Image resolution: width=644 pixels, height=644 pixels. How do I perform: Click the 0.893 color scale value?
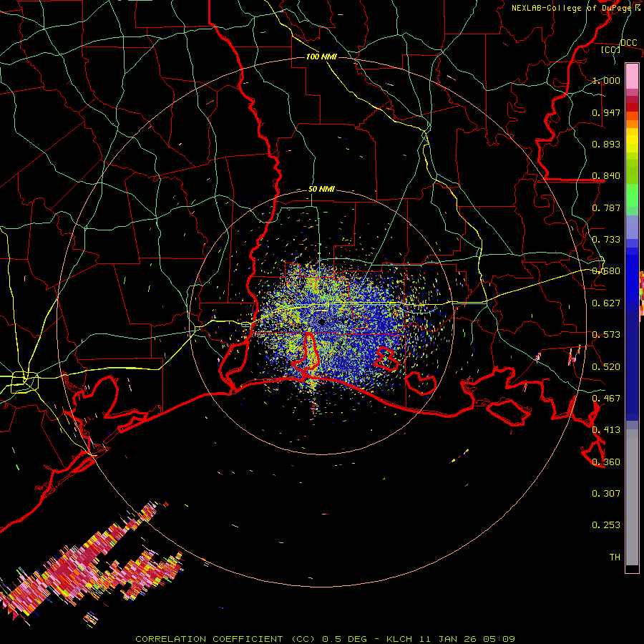[606, 144]
